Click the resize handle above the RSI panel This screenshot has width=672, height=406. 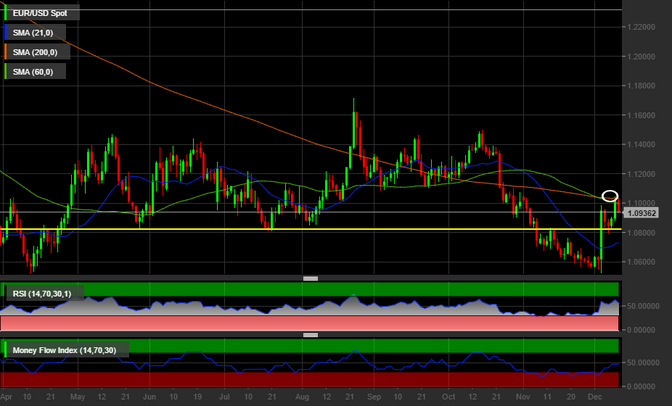[310, 278]
